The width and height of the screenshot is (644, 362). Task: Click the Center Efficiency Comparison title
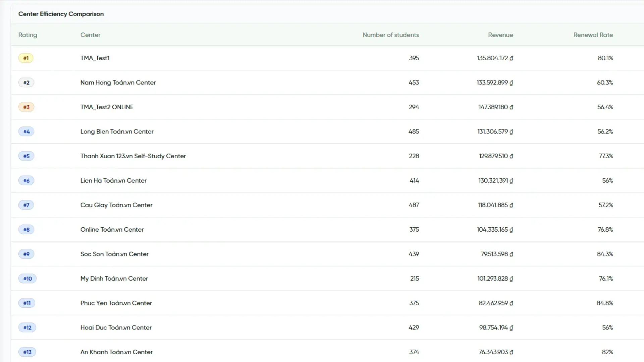click(61, 14)
